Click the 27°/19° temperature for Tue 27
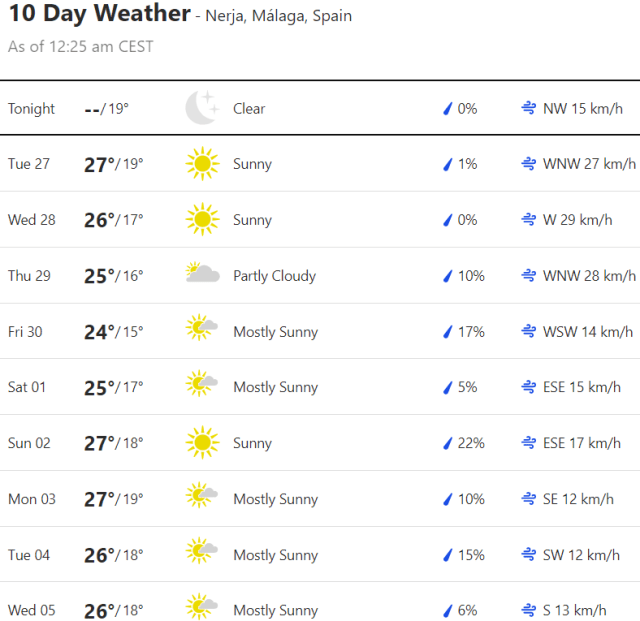 point(113,164)
